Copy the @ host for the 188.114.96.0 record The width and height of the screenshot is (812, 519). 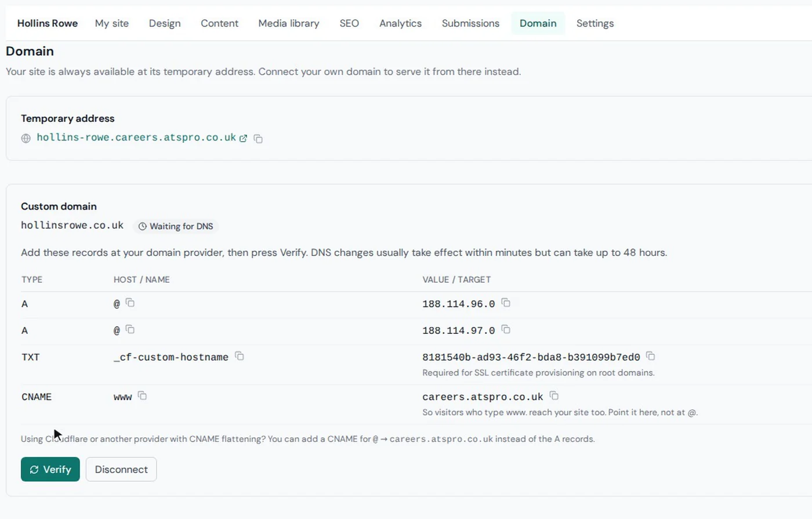130,302
